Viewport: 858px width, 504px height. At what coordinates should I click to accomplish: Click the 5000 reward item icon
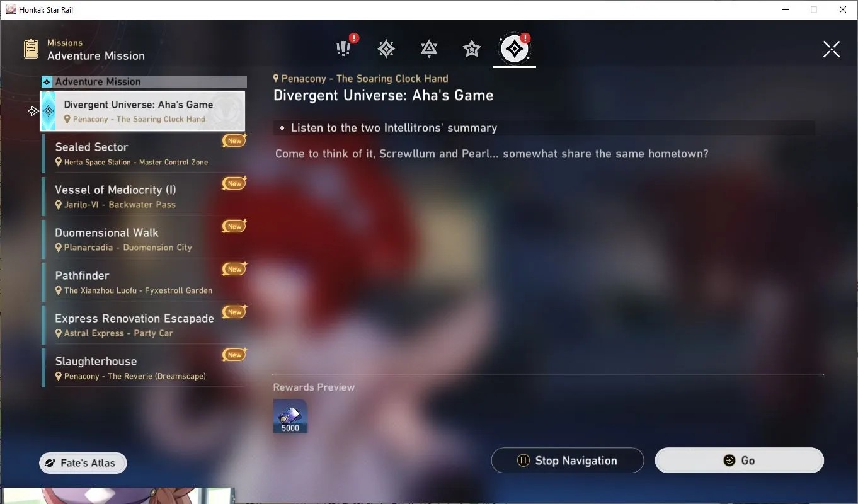tap(290, 416)
